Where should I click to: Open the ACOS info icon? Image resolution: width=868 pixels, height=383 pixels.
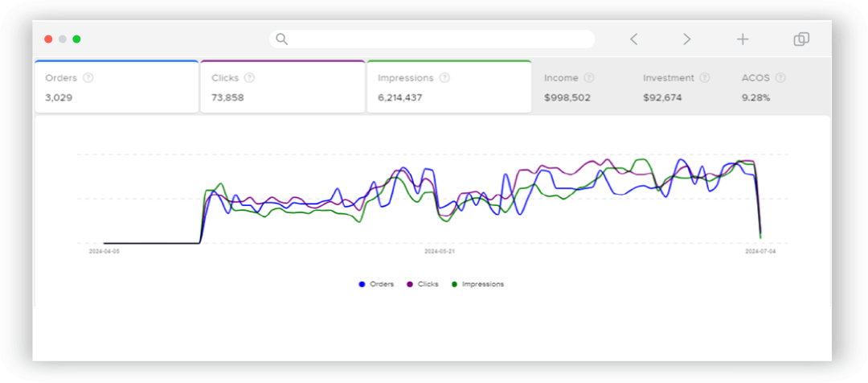pyautogui.click(x=780, y=78)
